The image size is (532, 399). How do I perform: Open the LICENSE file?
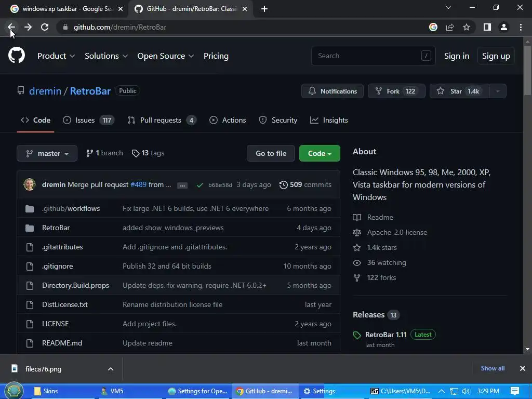point(55,324)
